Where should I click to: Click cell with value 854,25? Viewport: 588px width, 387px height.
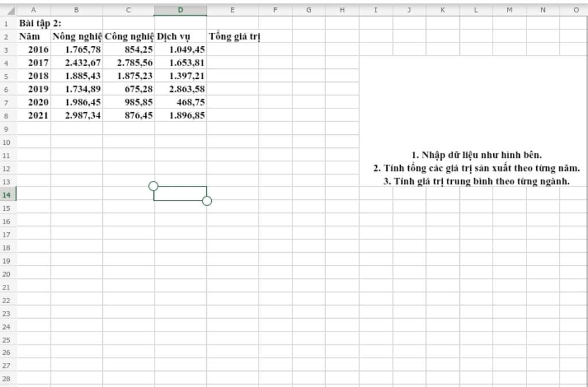coord(128,49)
